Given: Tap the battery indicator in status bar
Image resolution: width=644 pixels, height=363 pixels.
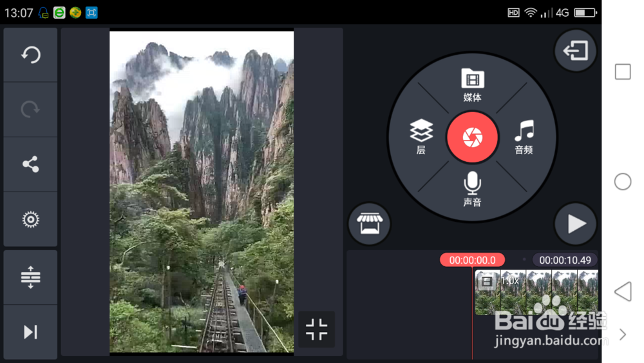Looking at the screenshot, I should click(585, 13).
